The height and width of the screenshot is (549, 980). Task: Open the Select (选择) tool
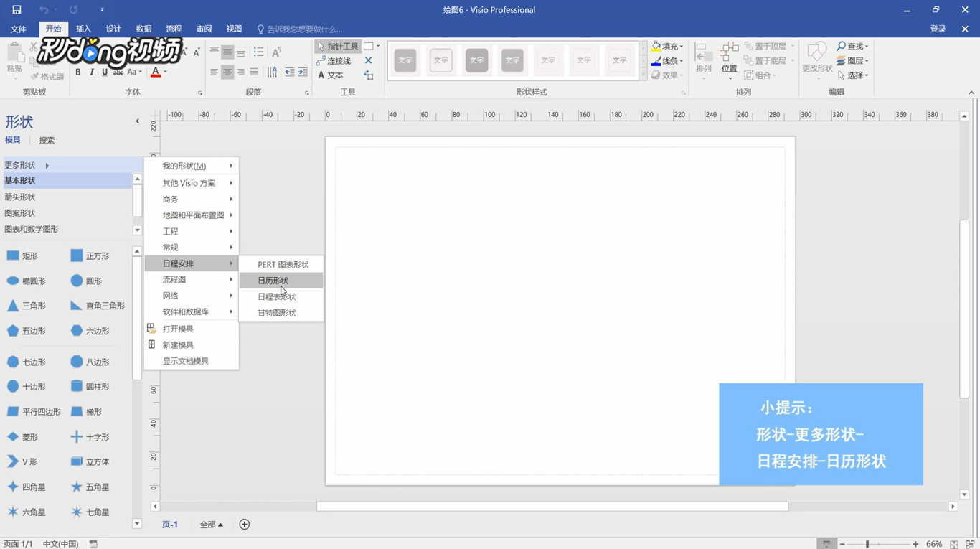[x=852, y=75]
